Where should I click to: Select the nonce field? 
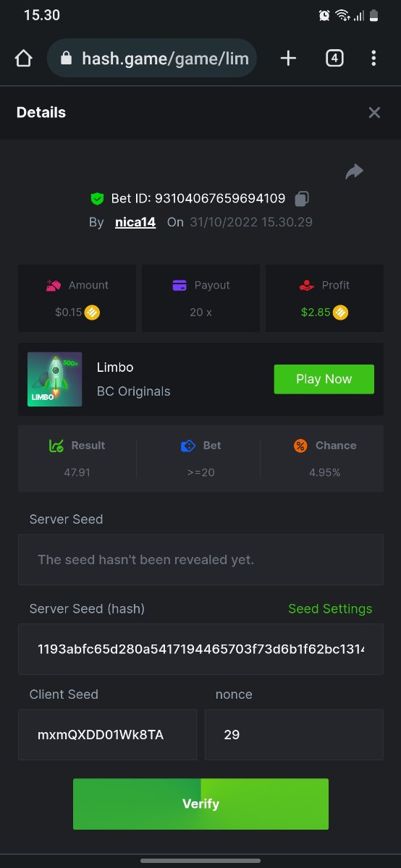pyautogui.click(x=294, y=735)
